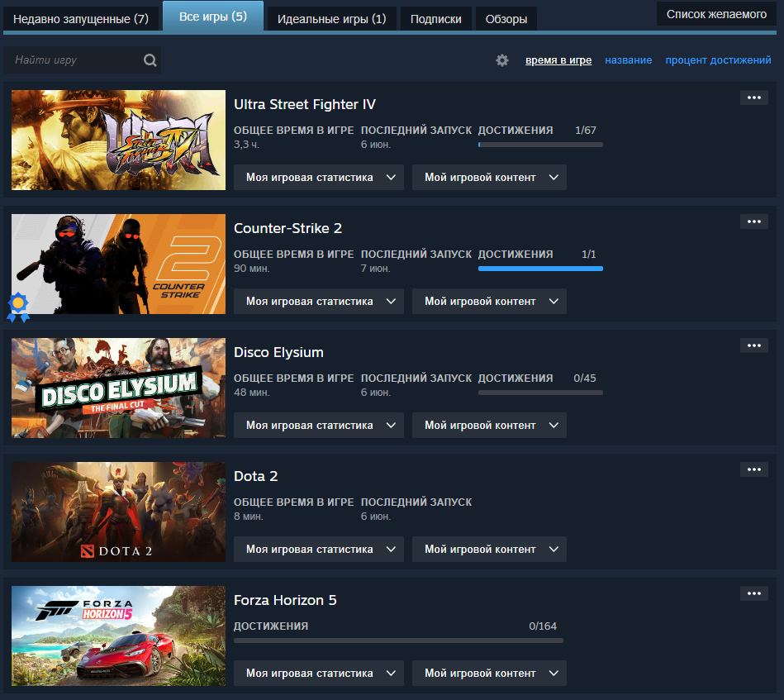
Task: Open the Forza Horizon 5 title link
Action: (x=286, y=601)
